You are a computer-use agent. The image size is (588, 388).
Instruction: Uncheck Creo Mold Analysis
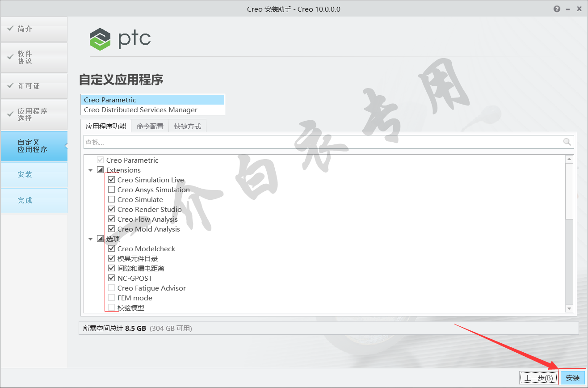click(x=112, y=229)
